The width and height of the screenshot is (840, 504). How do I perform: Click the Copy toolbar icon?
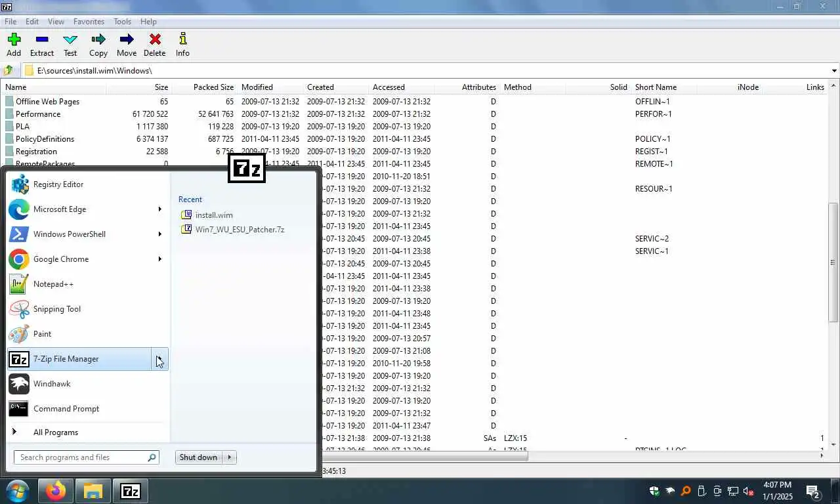click(x=98, y=45)
